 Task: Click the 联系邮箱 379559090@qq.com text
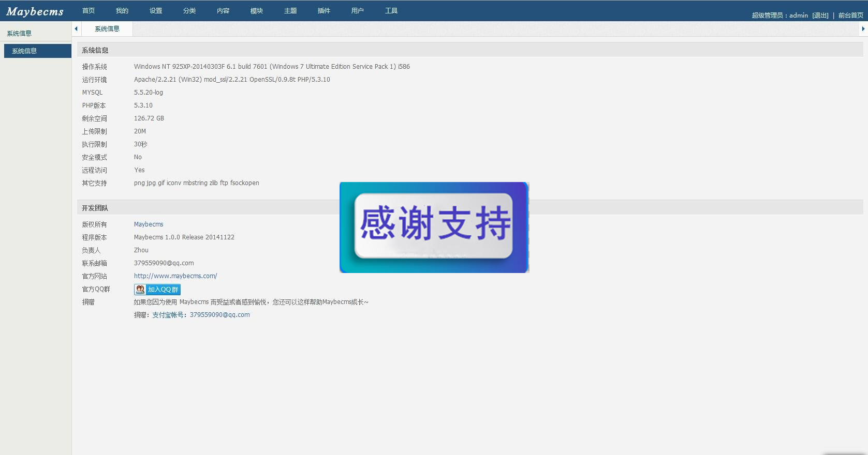point(164,263)
